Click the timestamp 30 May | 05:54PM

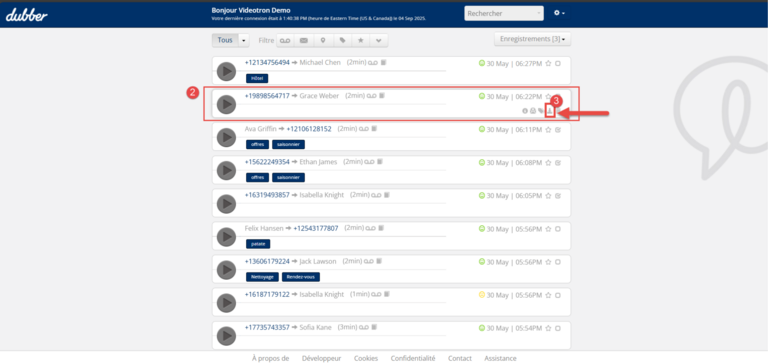click(x=514, y=328)
